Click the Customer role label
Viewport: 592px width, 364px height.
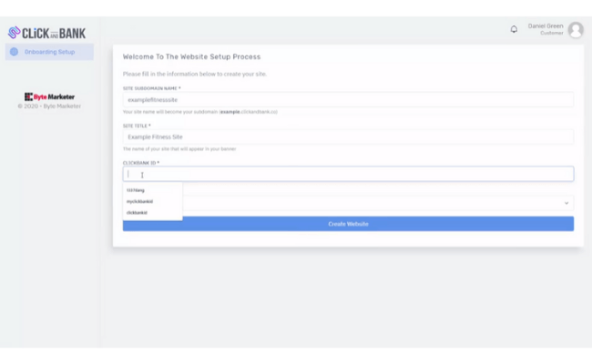click(552, 33)
